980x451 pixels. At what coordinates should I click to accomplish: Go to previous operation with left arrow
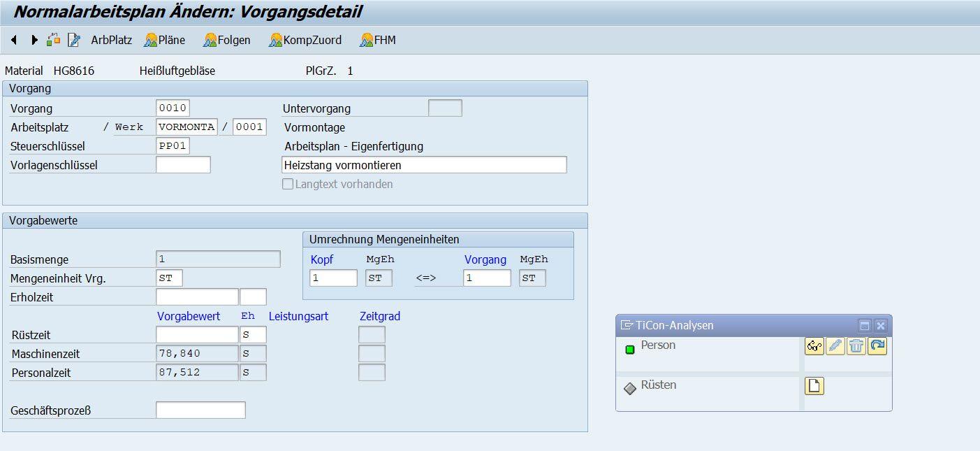[13, 41]
